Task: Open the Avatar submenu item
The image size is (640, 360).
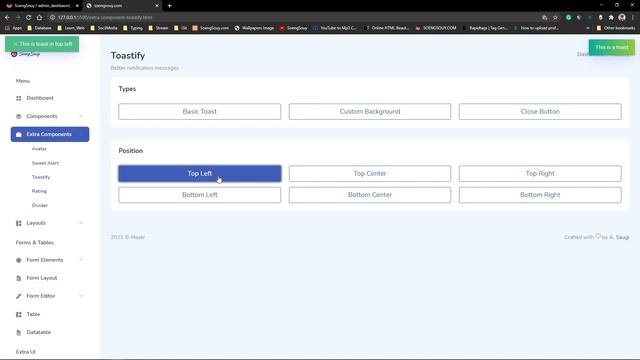Action: tap(39, 149)
